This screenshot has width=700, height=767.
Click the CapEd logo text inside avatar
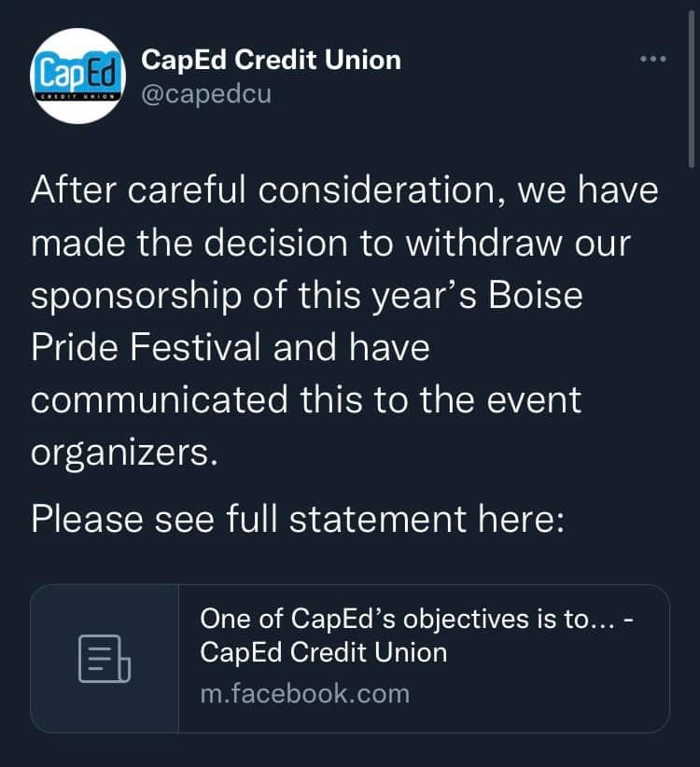point(78,74)
